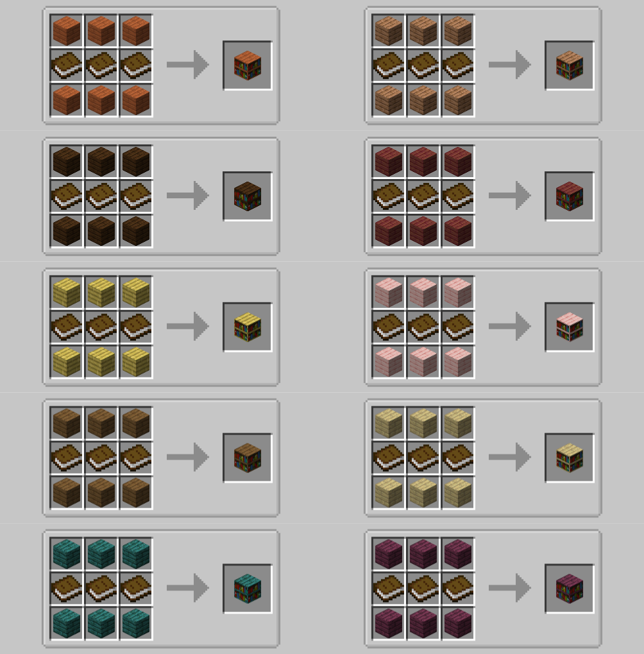This screenshot has height=654, width=644.
Task: Click the arrow in the bamboo recipe
Action: [187, 326]
